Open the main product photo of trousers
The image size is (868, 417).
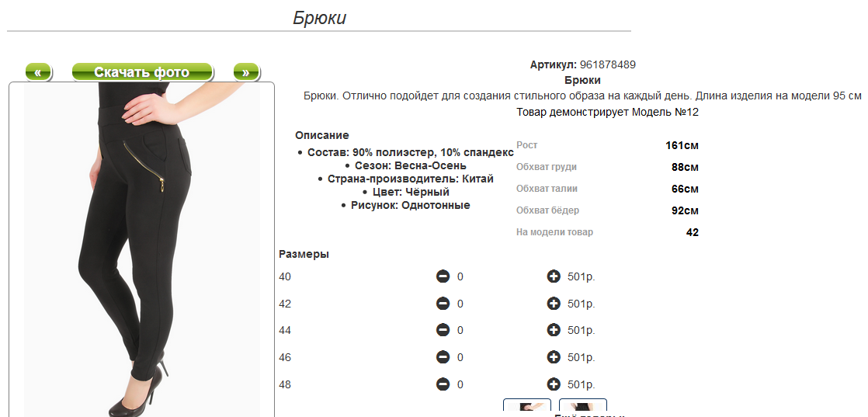[142, 249]
